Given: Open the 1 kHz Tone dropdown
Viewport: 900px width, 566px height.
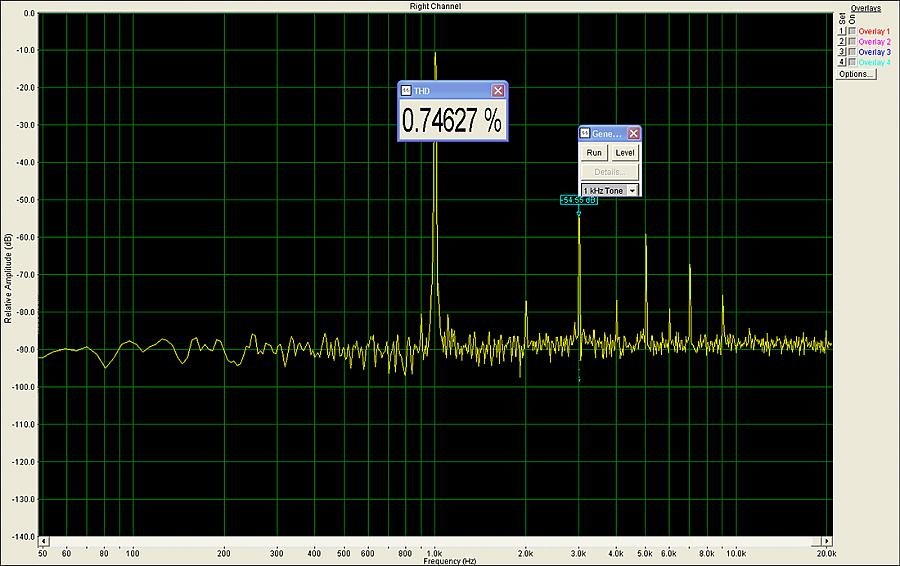Looking at the screenshot, I should pyautogui.click(x=632, y=190).
